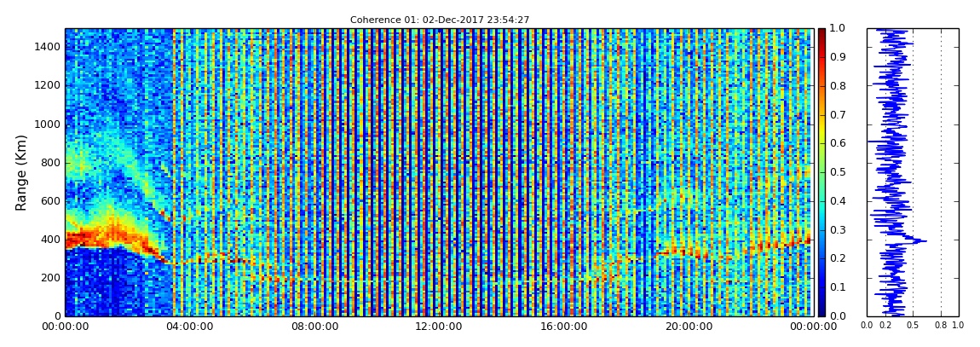Click the dark blue bottom of the colorbar
The height and width of the screenshot is (347, 980).
821,311
